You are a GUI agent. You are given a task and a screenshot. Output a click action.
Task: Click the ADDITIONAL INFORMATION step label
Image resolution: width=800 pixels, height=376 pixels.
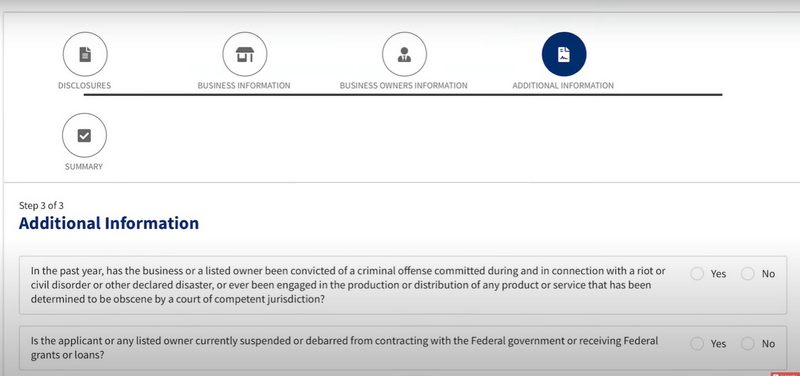pos(563,86)
